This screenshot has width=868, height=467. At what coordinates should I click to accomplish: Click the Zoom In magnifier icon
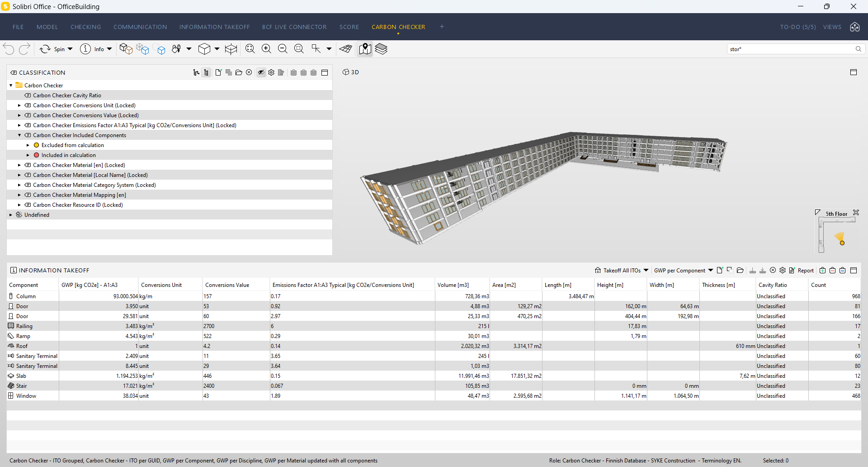click(x=266, y=49)
